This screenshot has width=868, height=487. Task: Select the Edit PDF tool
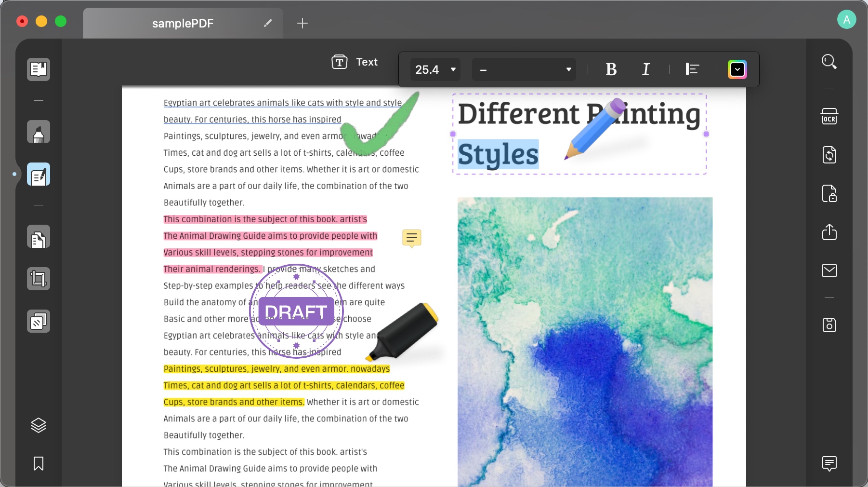coord(39,175)
